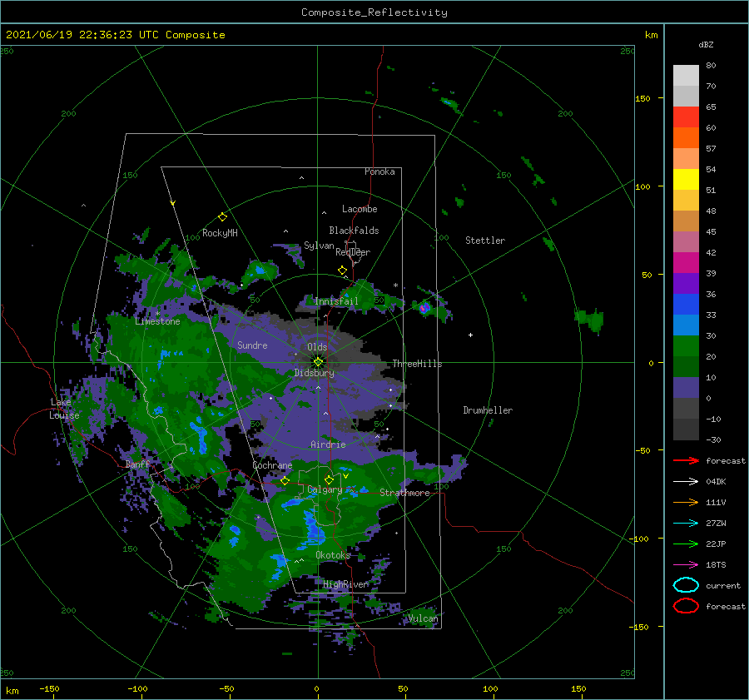Image resolution: width=749 pixels, height=700 pixels.
Task: Click the Didsbury city label
Action: point(315,373)
